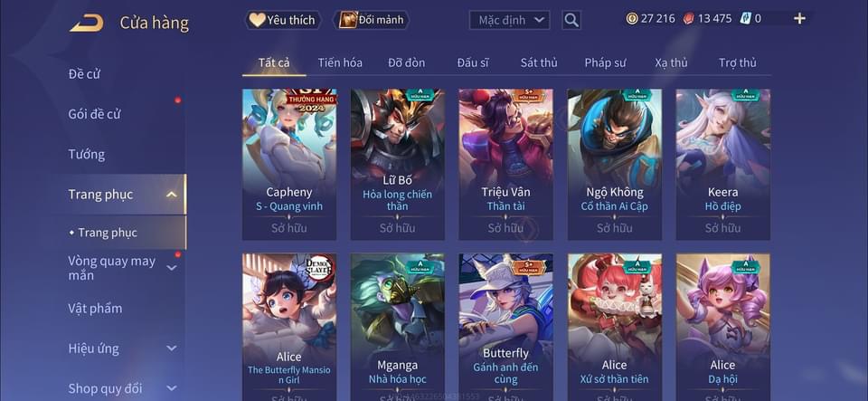Screen dimensions: 868x401
Task: Expand the Hiệu ứng section chevron
Action: [172, 348]
